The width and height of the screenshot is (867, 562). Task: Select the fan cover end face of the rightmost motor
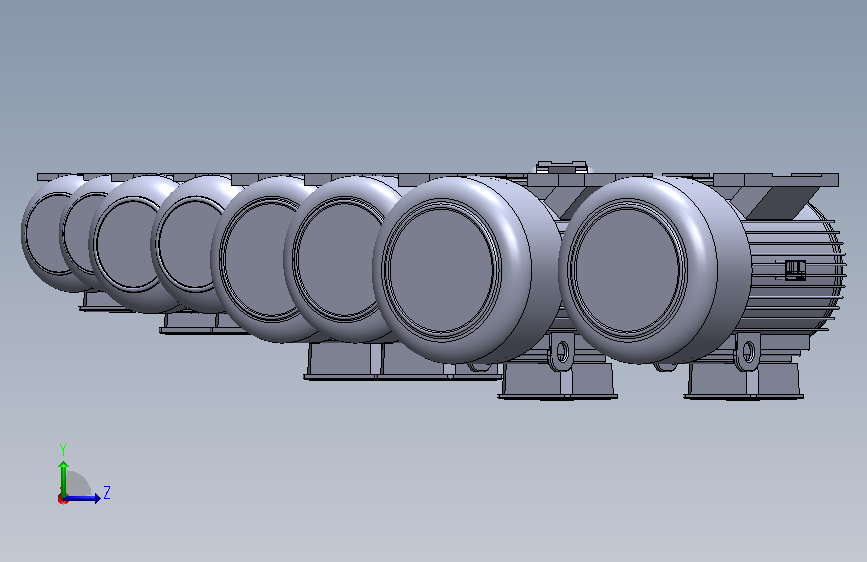[x=628, y=270]
